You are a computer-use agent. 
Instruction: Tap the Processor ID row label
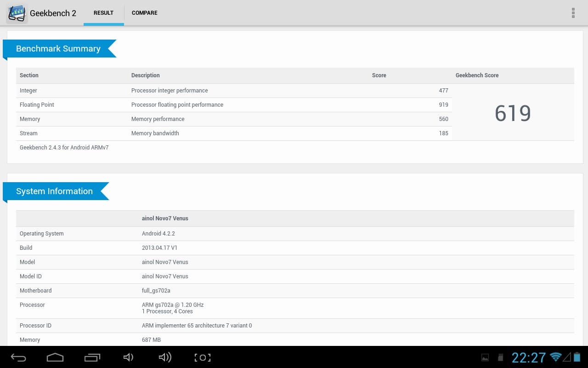coord(36,326)
